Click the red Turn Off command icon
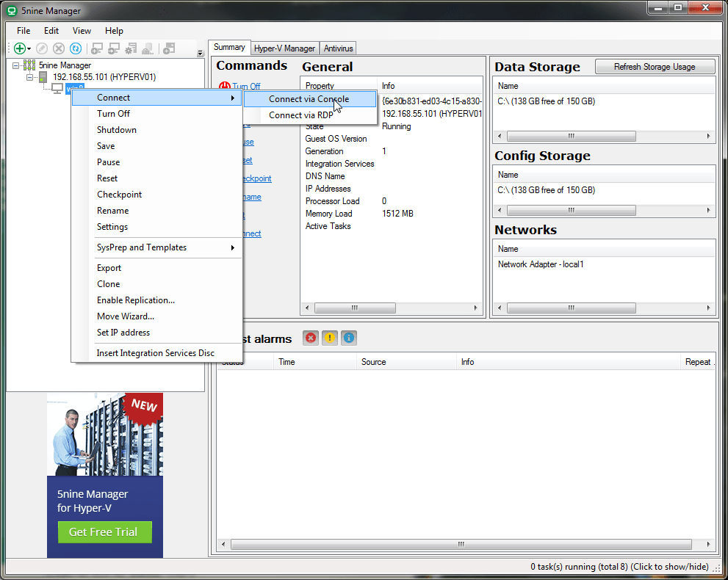Image resolution: width=728 pixels, height=580 pixels. pos(226,87)
